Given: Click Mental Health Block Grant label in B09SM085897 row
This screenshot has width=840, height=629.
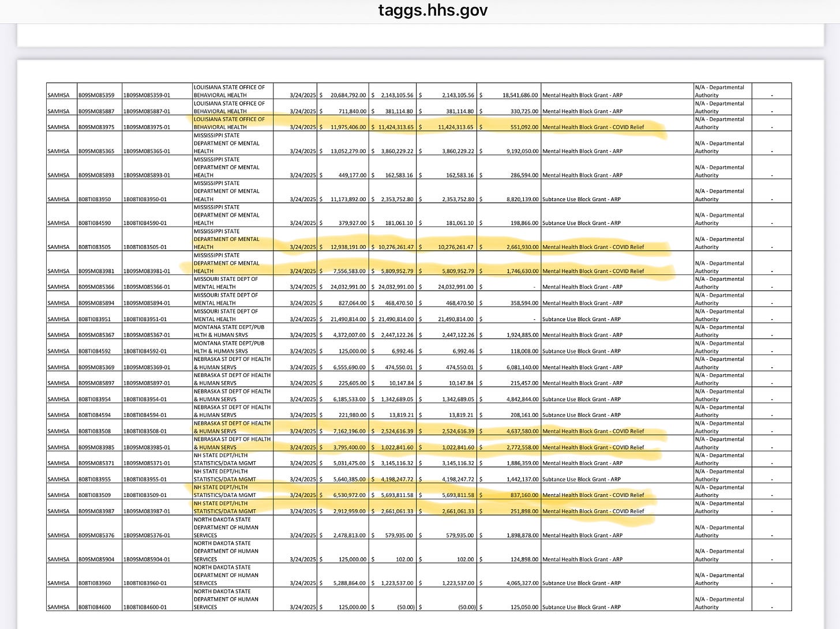Looking at the screenshot, I should (x=583, y=383).
